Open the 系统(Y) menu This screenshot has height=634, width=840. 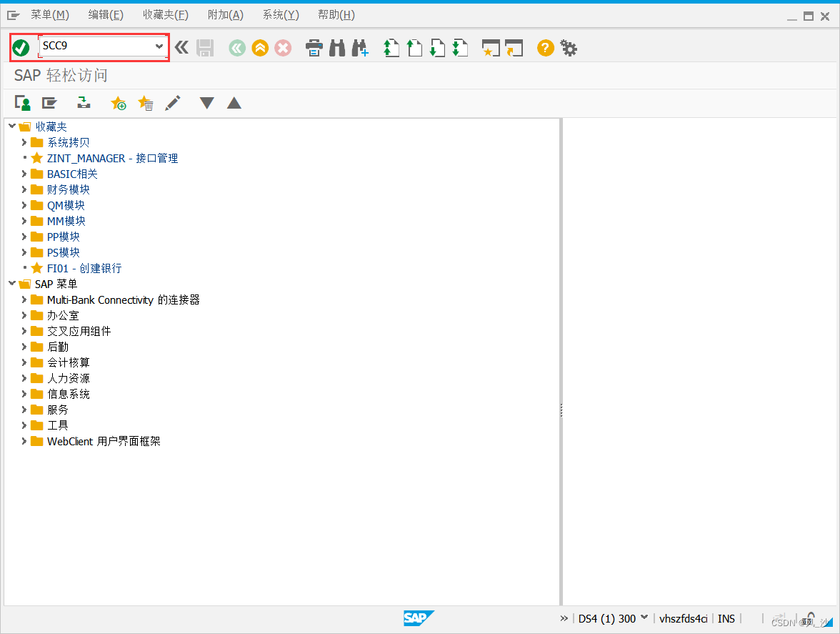coord(281,15)
